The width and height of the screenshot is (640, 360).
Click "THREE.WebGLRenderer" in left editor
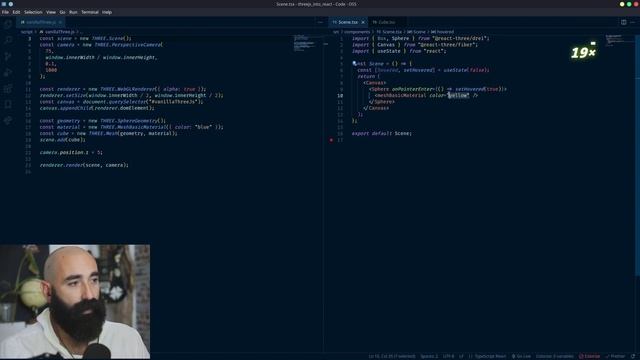[127, 89]
